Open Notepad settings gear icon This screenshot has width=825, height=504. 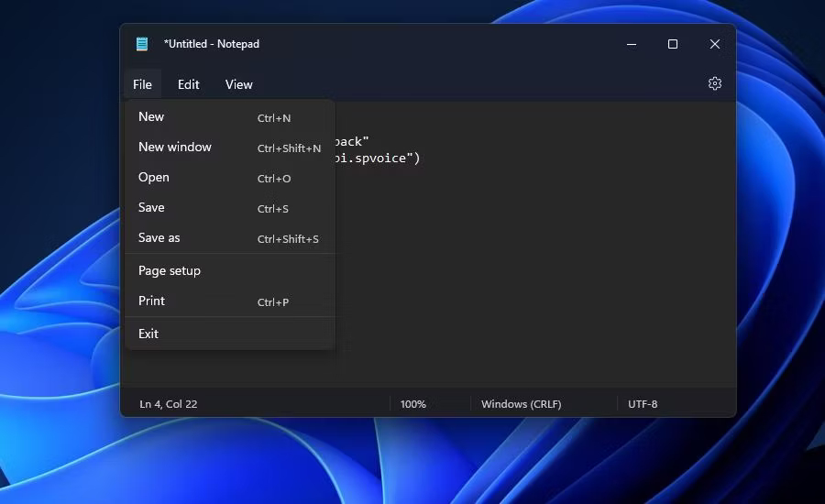[x=714, y=83]
